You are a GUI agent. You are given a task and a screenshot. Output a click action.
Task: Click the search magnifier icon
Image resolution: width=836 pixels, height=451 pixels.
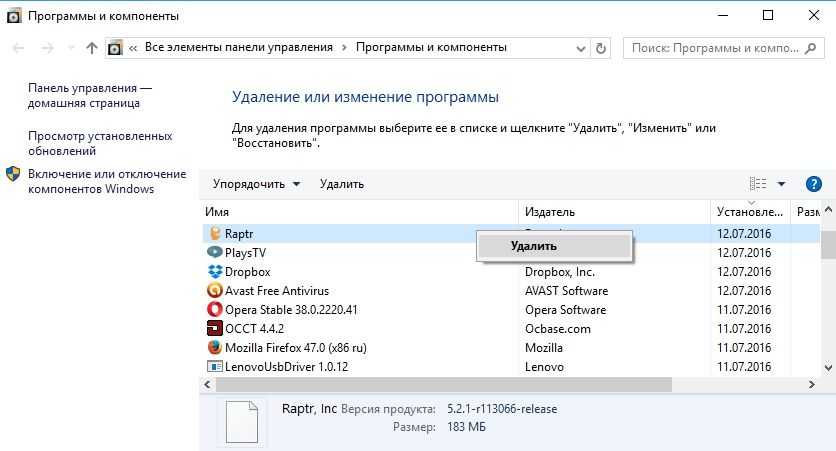tap(810, 48)
